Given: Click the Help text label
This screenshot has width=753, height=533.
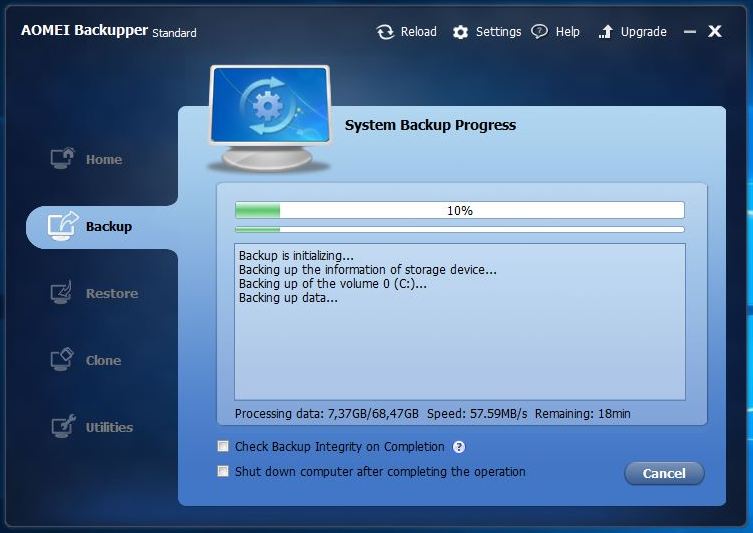Looking at the screenshot, I should pyautogui.click(x=568, y=32).
